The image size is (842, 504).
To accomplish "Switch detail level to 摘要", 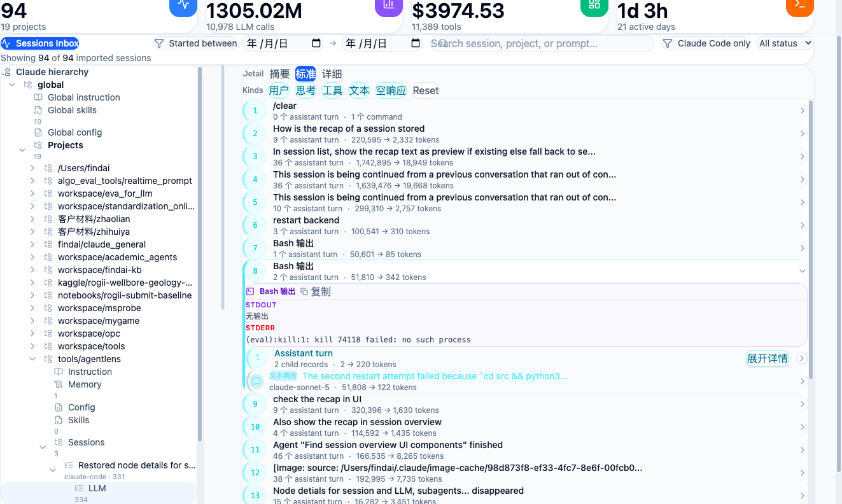I will click(x=279, y=74).
